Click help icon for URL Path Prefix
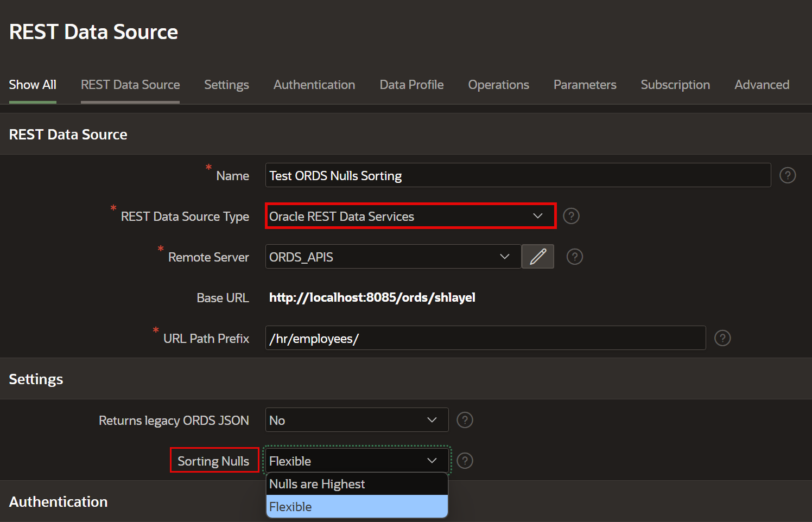812x522 pixels. [x=722, y=338]
